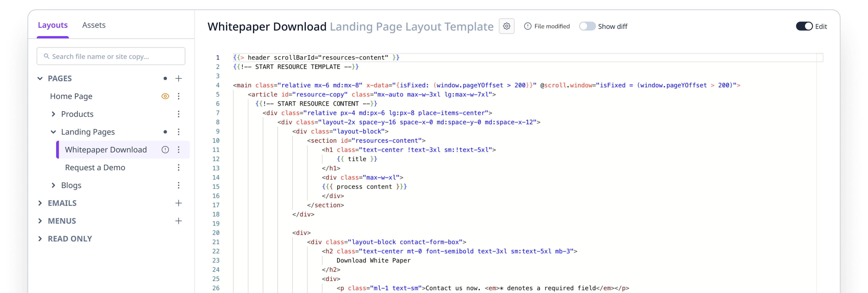Toggle Home Page visibility with the eye icon
The image size is (868, 293).
click(x=165, y=96)
